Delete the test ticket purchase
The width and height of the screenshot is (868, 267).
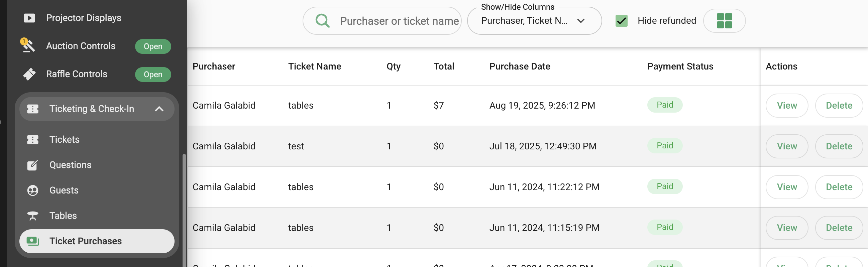(x=839, y=146)
